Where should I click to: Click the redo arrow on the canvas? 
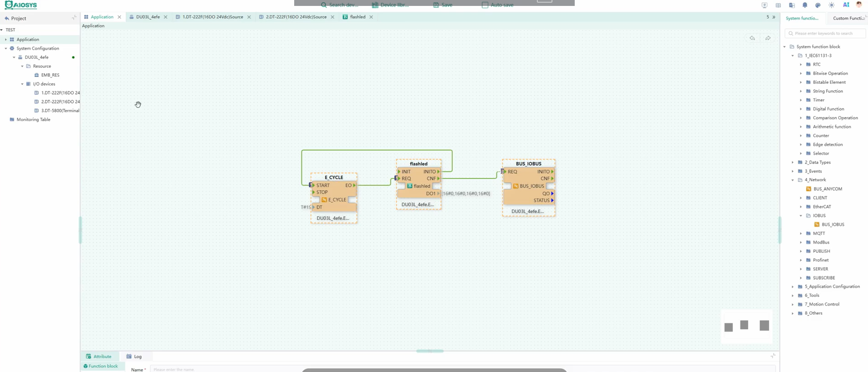pyautogui.click(x=768, y=38)
